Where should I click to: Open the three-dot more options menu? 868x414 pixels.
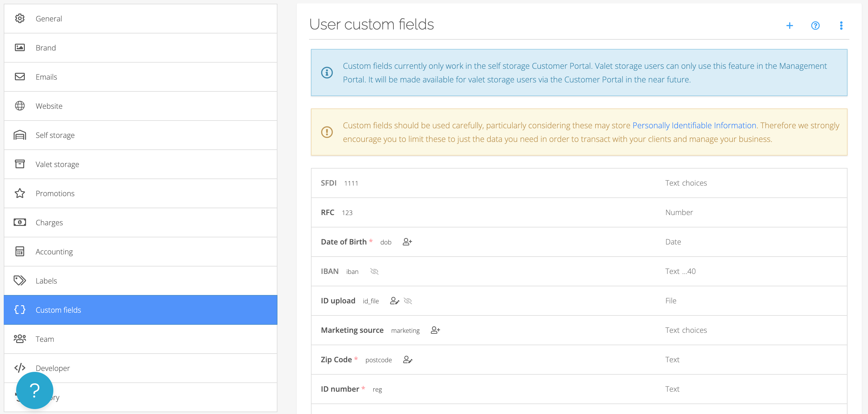click(x=841, y=26)
